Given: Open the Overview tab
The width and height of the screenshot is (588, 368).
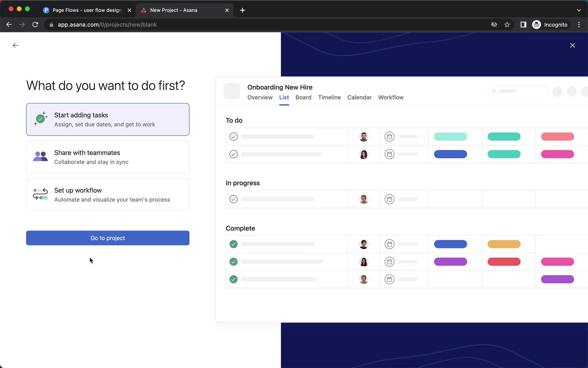Looking at the screenshot, I should click(x=260, y=97).
